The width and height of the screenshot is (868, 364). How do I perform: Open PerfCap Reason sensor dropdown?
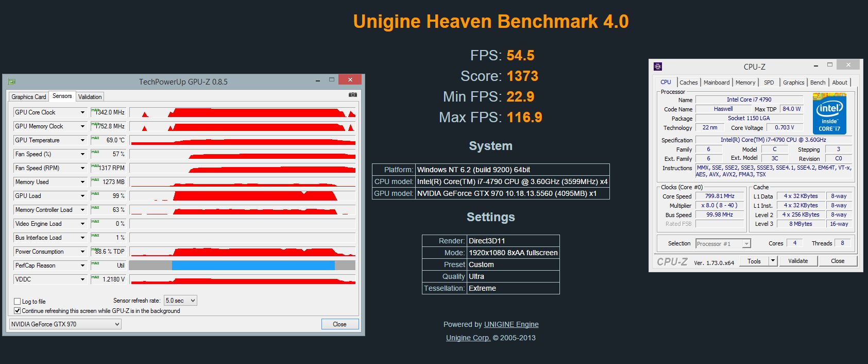click(x=82, y=266)
